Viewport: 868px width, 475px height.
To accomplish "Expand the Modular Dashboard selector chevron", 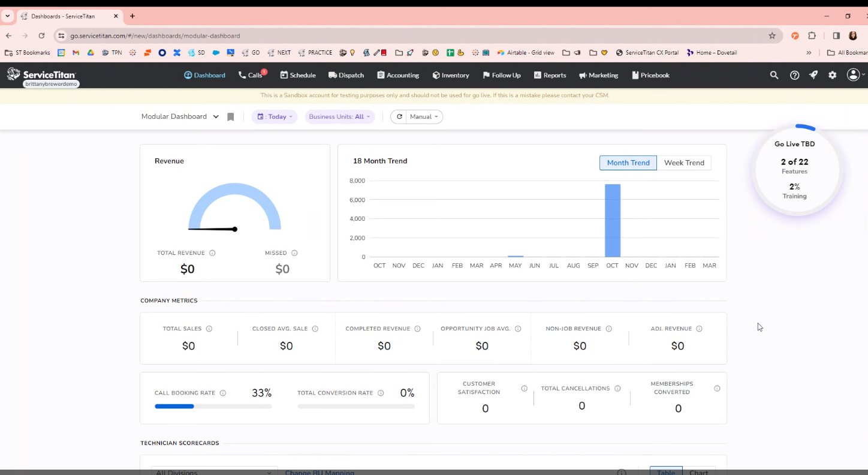I will pyautogui.click(x=216, y=117).
